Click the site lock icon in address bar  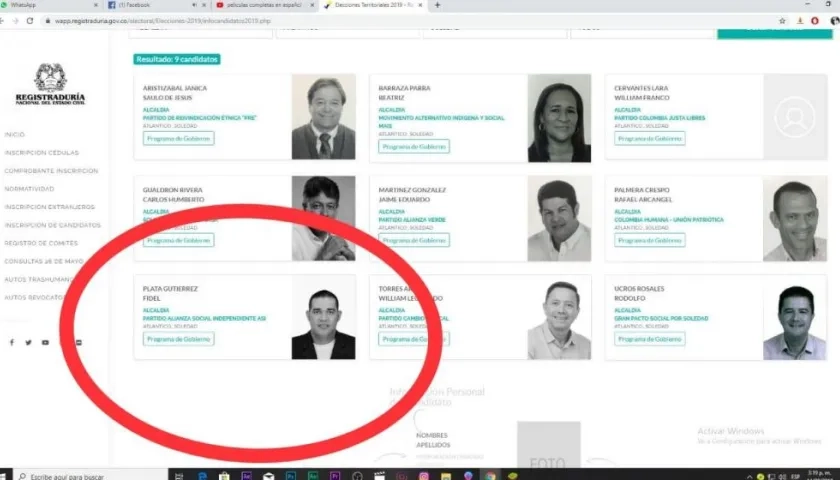(48, 21)
